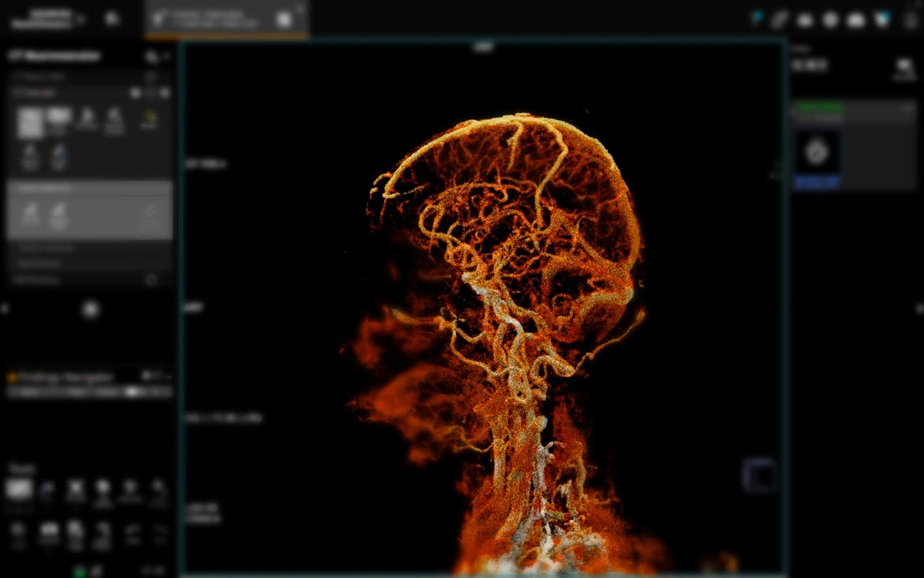The height and width of the screenshot is (578, 924).
Task: Select the orange-highlighted workflow step icon
Action: pos(148,119)
